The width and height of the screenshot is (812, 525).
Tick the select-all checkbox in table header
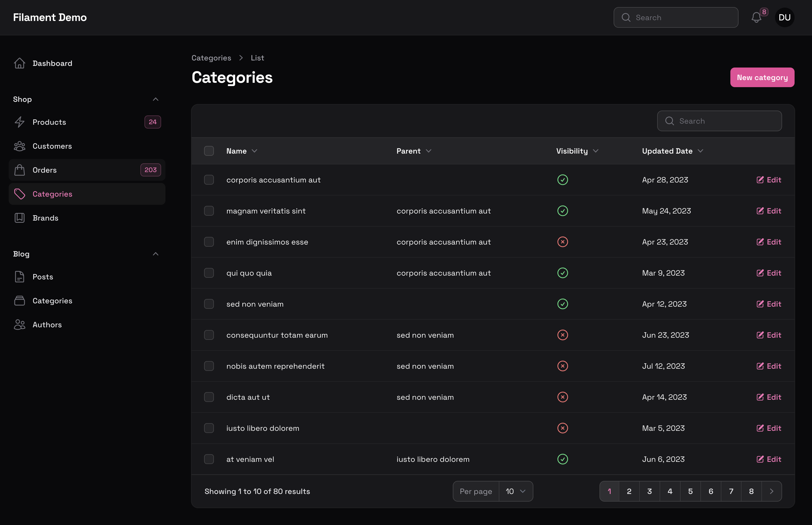point(209,151)
